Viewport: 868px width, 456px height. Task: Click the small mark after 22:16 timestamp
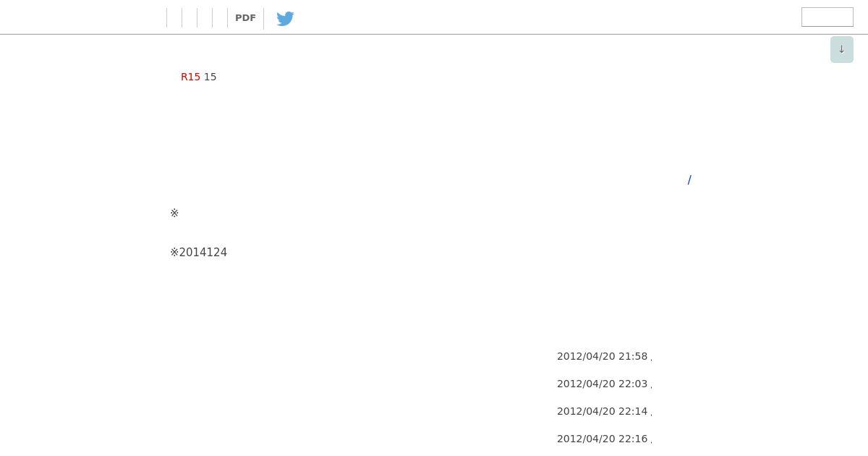[x=651, y=442]
